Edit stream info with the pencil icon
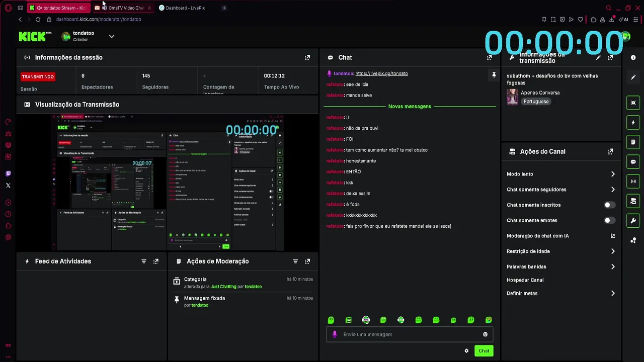The image size is (644, 362). (x=598, y=57)
